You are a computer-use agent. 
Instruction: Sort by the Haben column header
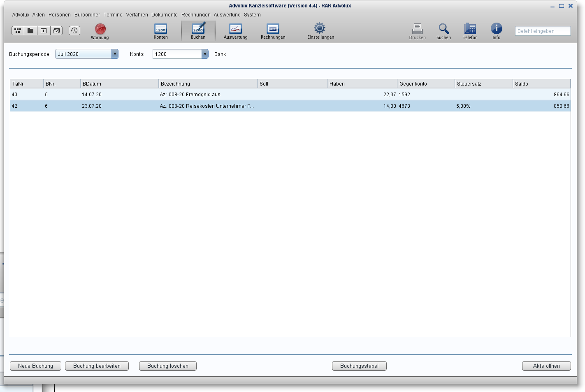362,84
